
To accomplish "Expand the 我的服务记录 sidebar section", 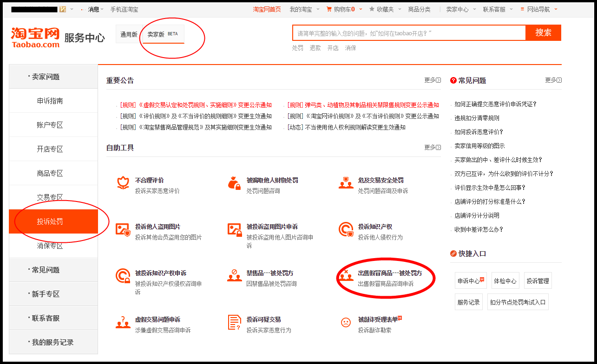I will pyautogui.click(x=53, y=342).
